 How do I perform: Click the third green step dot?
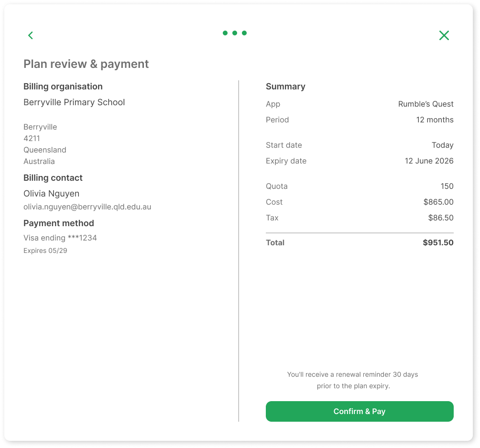pos(244,33)
